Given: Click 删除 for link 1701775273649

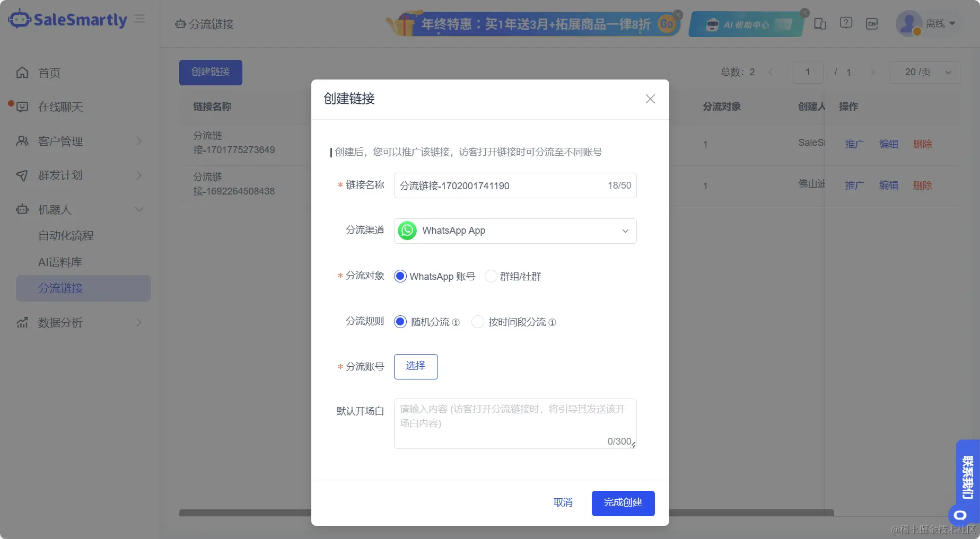Looking at the screenshot, I should 922,144.
